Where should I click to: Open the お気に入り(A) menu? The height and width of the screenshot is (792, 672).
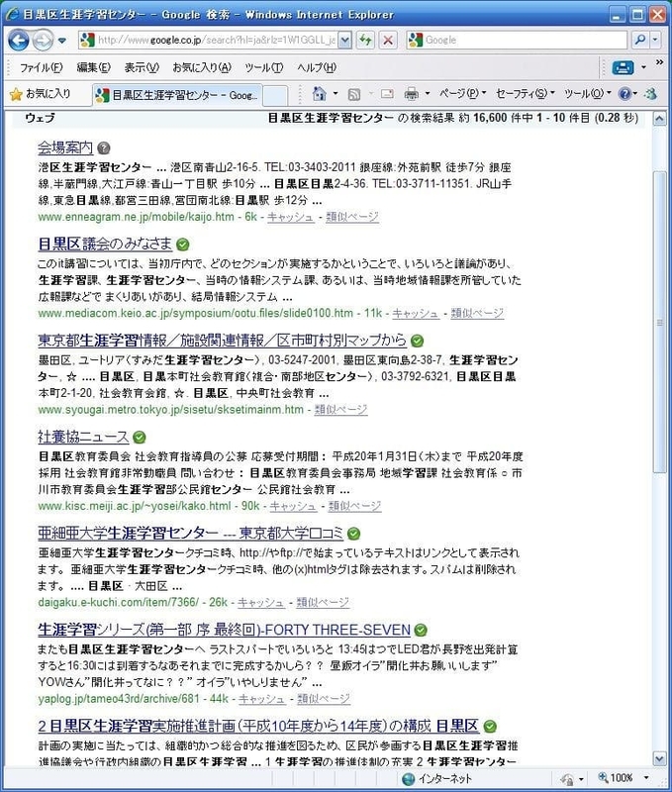[202, 67]
